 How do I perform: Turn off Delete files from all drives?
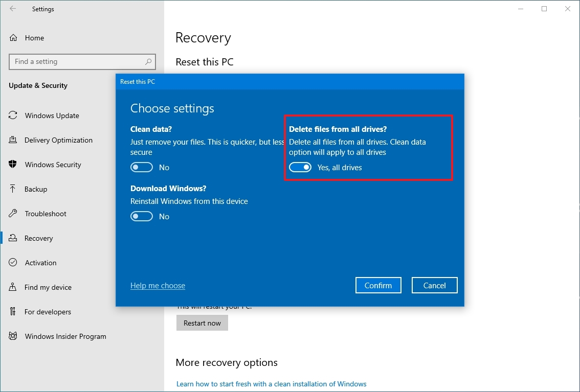click(300, 167)
